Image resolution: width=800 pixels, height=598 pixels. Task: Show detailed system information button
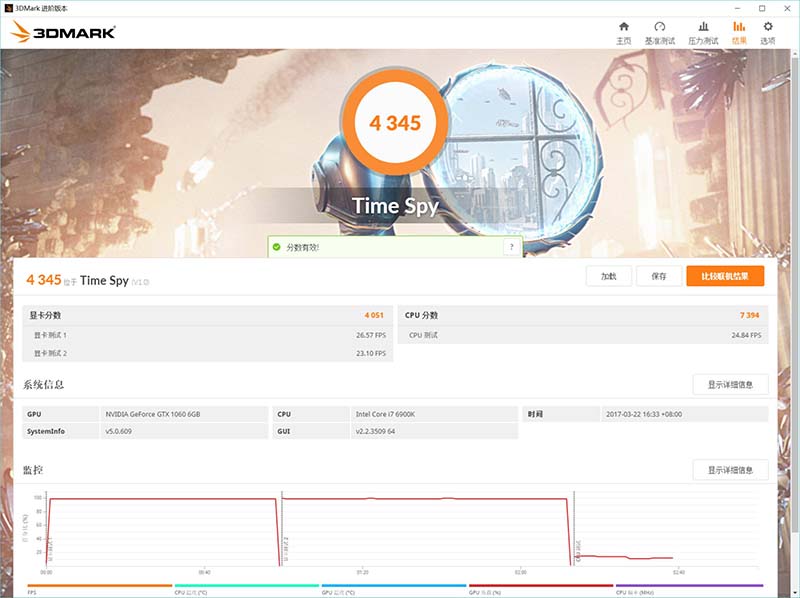[x=731, y=384]
